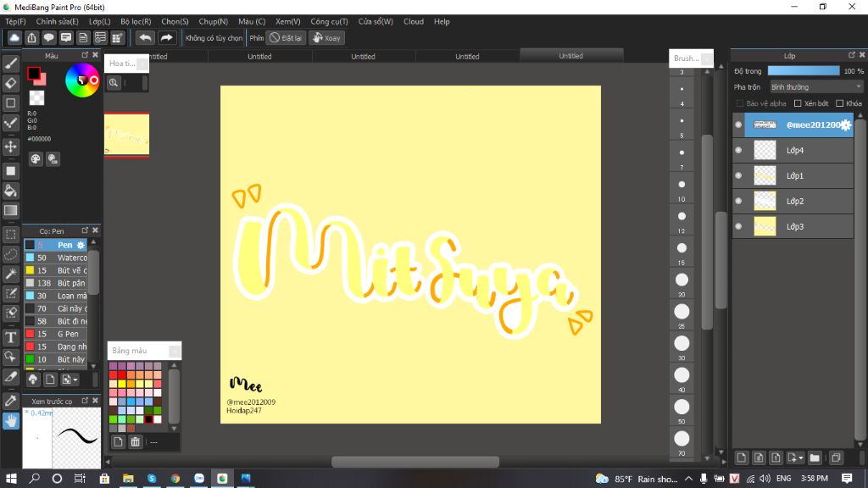Screen dimensions: 868x488
Task: Open the cloud icon in top toolbar
Action: pyautogui.click(x=14, y=37)
